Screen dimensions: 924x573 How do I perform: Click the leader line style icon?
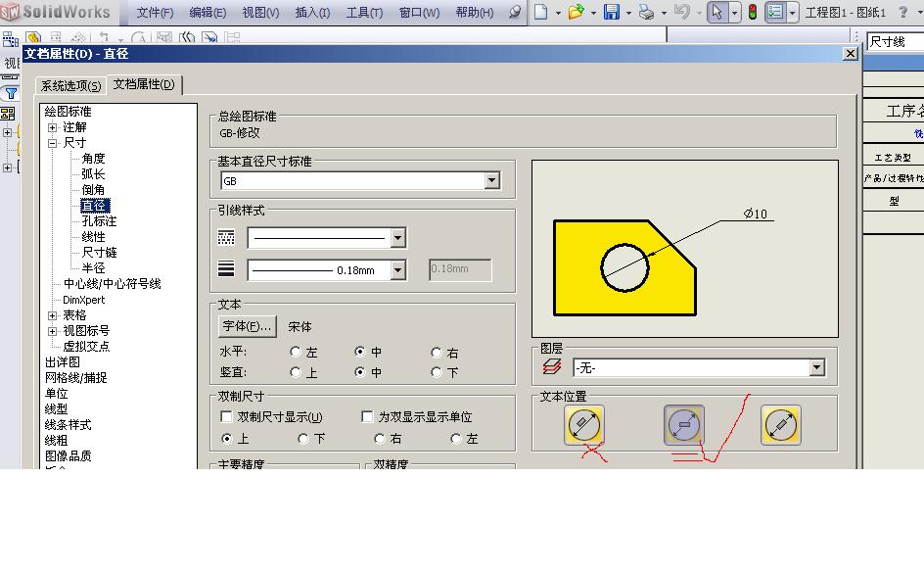[226, 237]
